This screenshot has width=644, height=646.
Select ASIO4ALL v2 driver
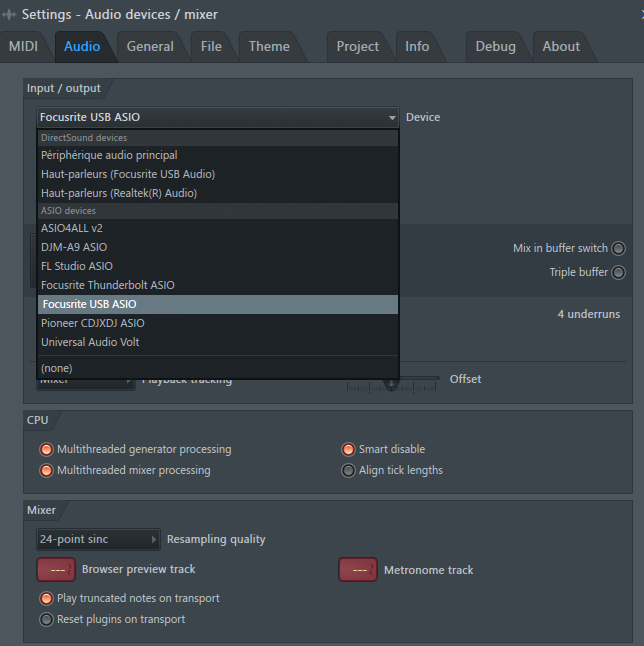pyautogui.click(x=218, y=228)
